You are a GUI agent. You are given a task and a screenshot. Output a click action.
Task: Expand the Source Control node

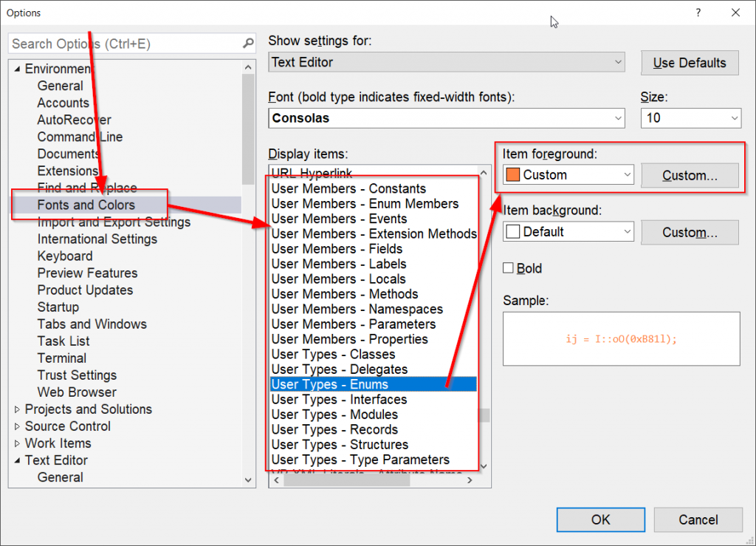point(18,426)
